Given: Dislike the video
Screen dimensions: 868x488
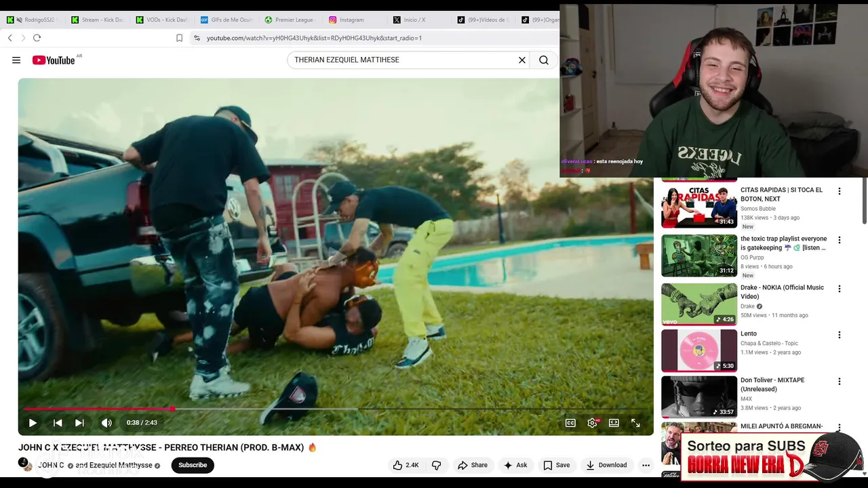Looking at the screenshot, I should 437,465.
